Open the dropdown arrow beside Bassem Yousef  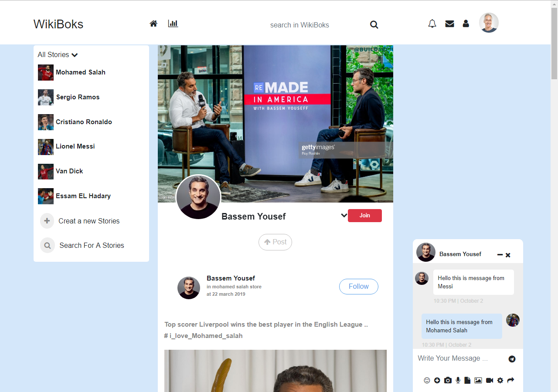344,215
